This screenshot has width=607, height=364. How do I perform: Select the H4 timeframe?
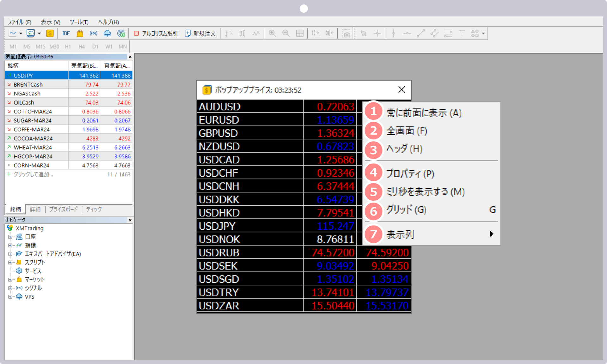[82, 46]
